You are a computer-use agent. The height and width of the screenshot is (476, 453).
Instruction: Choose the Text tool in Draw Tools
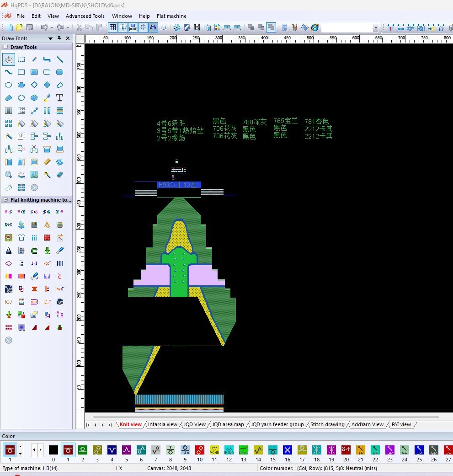tap(59, 98)
